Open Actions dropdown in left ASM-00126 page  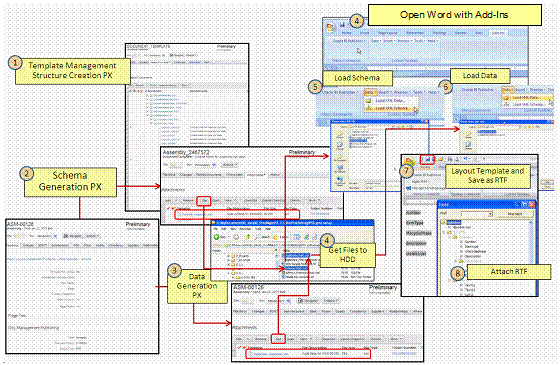91,236
